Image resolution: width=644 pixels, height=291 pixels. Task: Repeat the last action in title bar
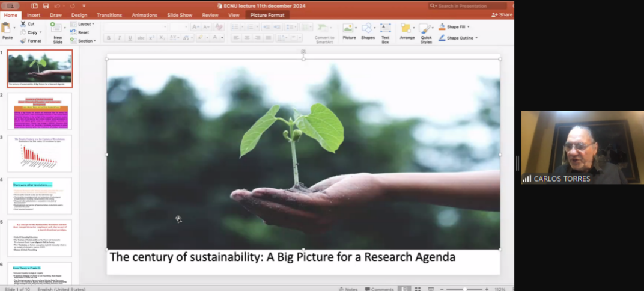72,6
